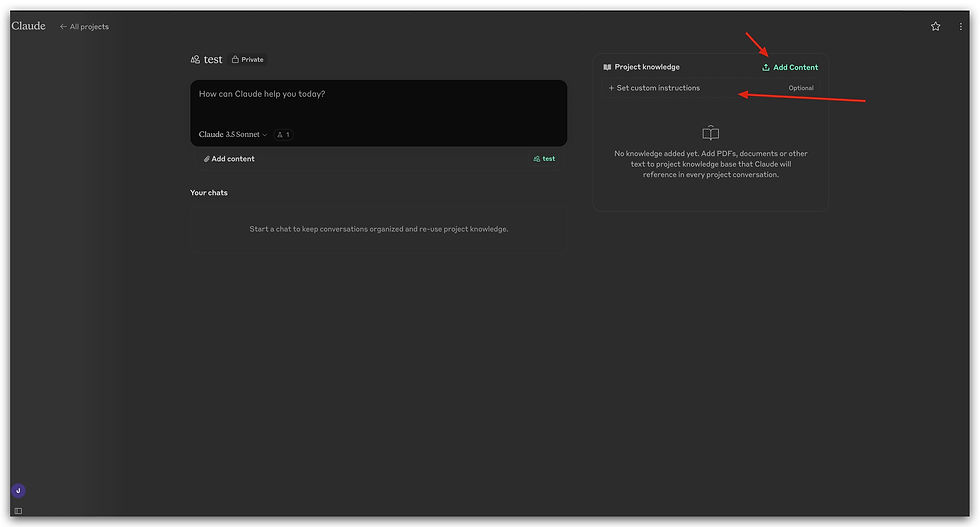Click the Claude logo
Screen dimensions: 980x527
click(x=28, y=26)
